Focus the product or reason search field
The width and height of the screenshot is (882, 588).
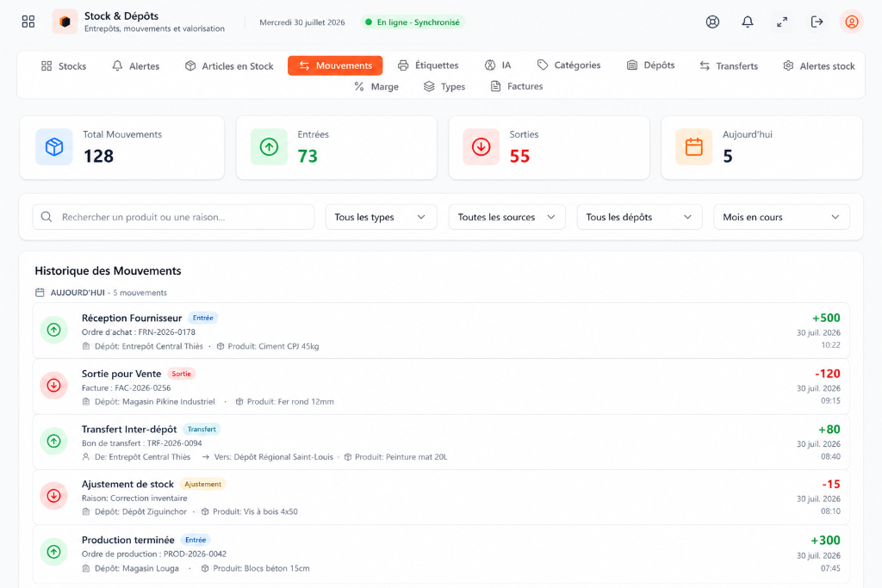pos(173,217)
